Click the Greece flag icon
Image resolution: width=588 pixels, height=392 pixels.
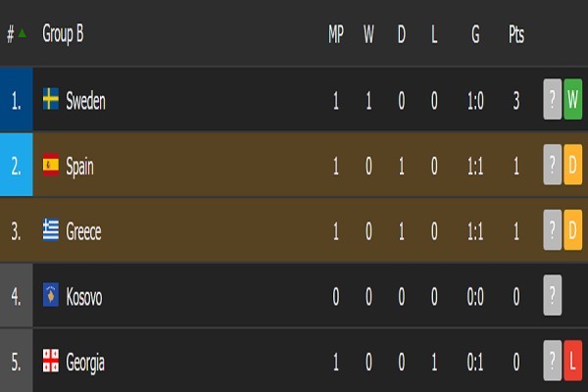pyautogui.click(x=51, y=230)
